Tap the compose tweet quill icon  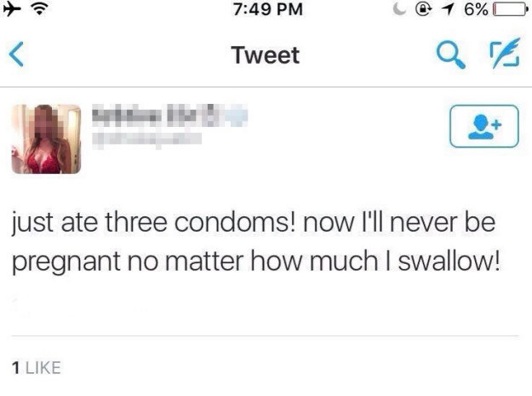[505, 54]
